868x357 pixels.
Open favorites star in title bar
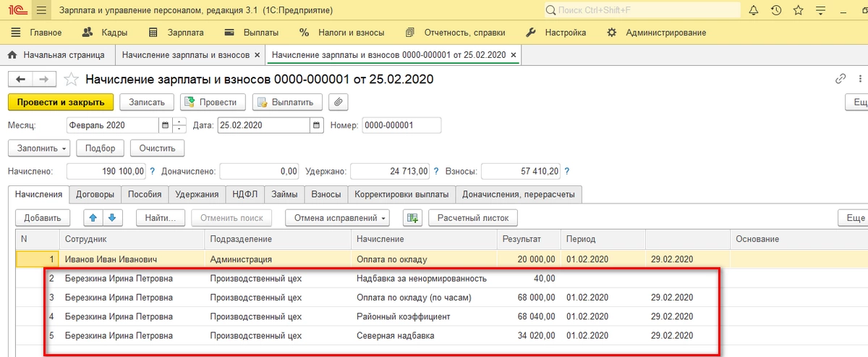pyautogui.click(x=799, y=11)
